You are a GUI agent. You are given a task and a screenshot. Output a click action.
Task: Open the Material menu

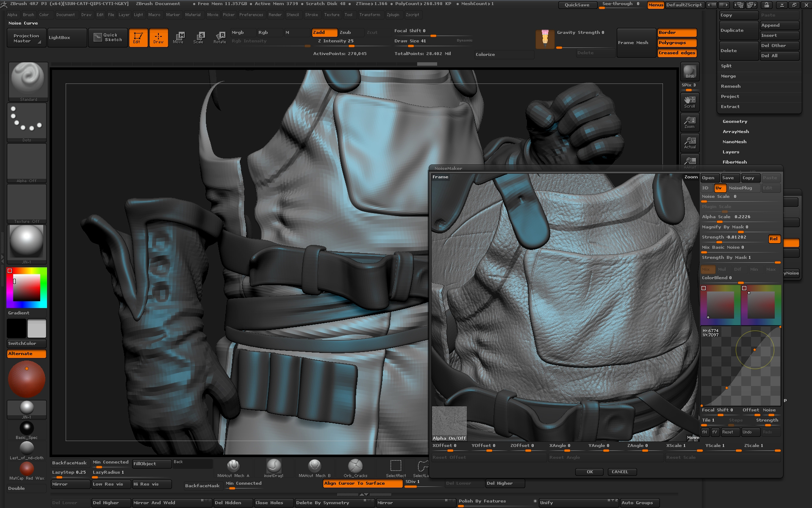[x=193, y=15]
